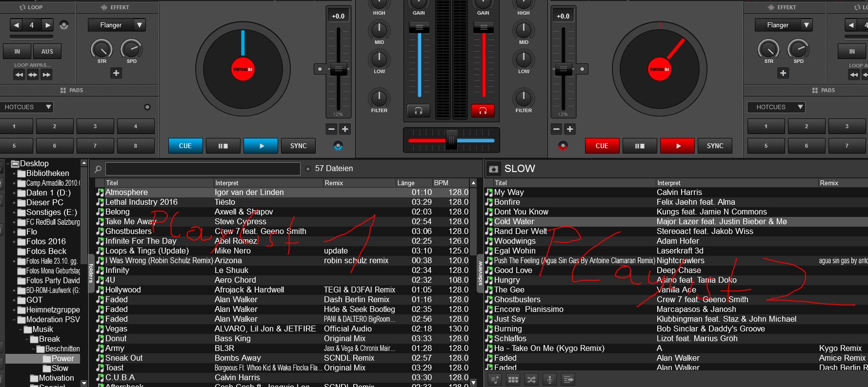Open right deck Flanger effect dropdown
The image size is (868, 387).
click(x=807, y=25)
